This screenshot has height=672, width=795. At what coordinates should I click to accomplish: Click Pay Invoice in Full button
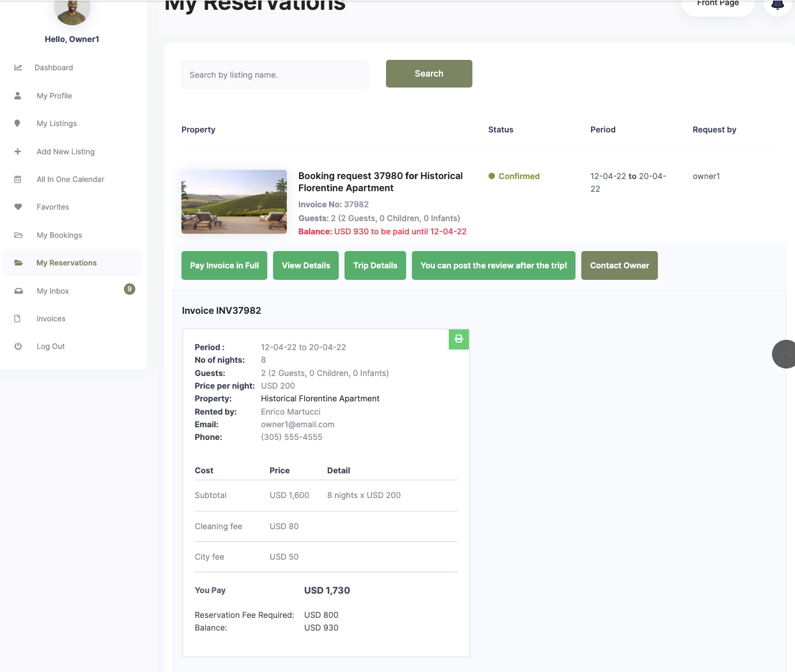[x=224, y=265]
